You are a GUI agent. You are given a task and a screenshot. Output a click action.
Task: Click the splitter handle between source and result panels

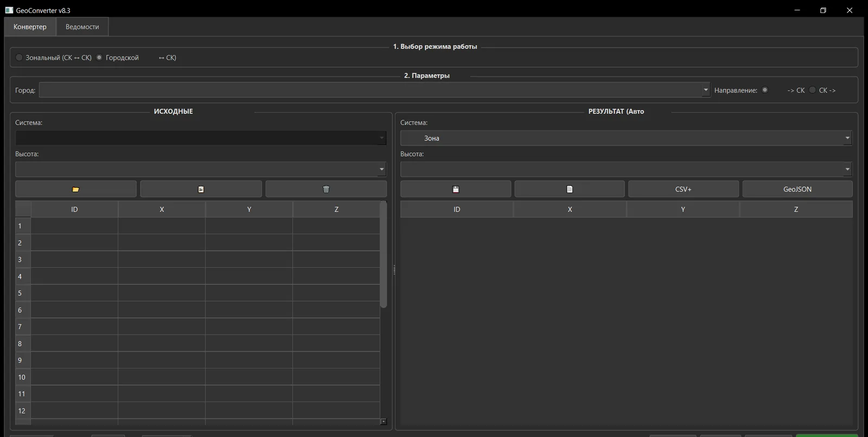(394, 269)
